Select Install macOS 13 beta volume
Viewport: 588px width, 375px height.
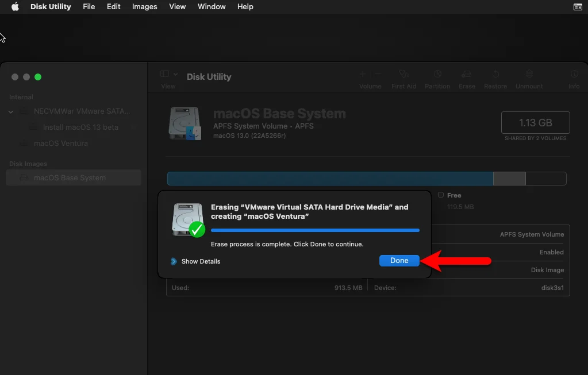(x=74, y=127)
